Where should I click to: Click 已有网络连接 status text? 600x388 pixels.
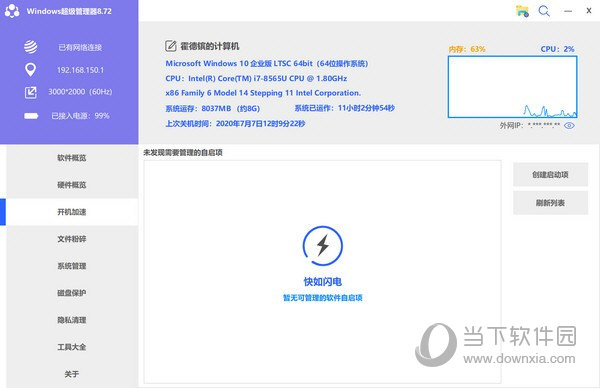click(80, 47)
